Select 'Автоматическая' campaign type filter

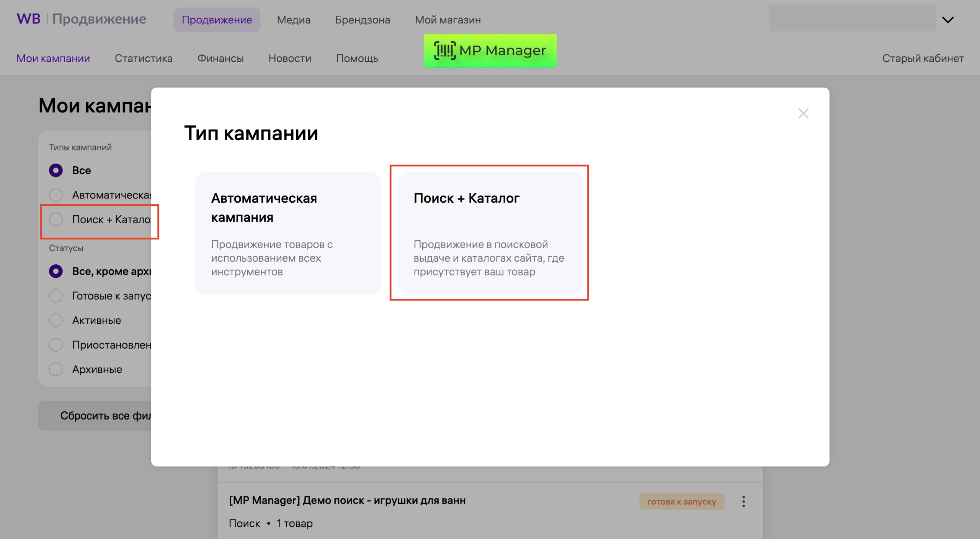click(56, 195)
